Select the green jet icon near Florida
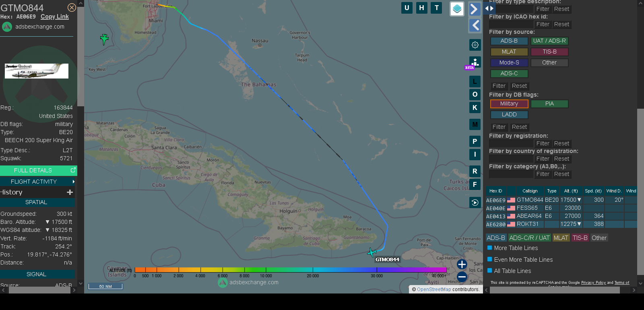Viewport: 644px width, 310px height. point(104,39)
